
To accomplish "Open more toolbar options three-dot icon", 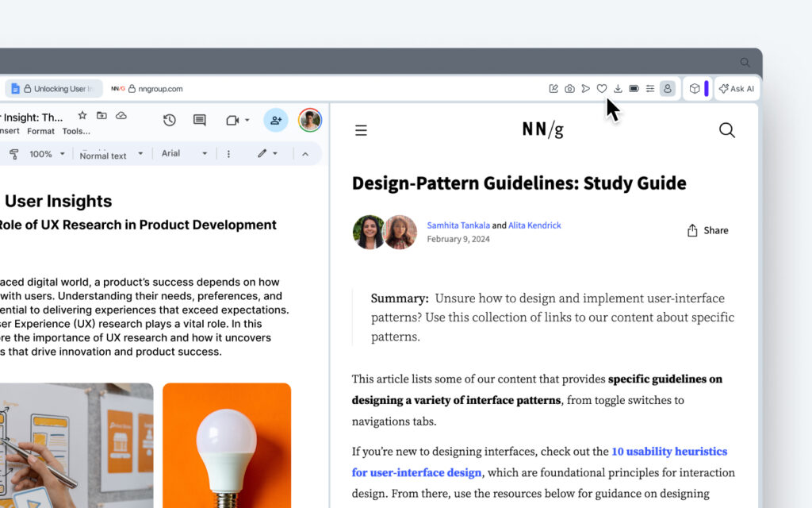I will coord(228,154).
